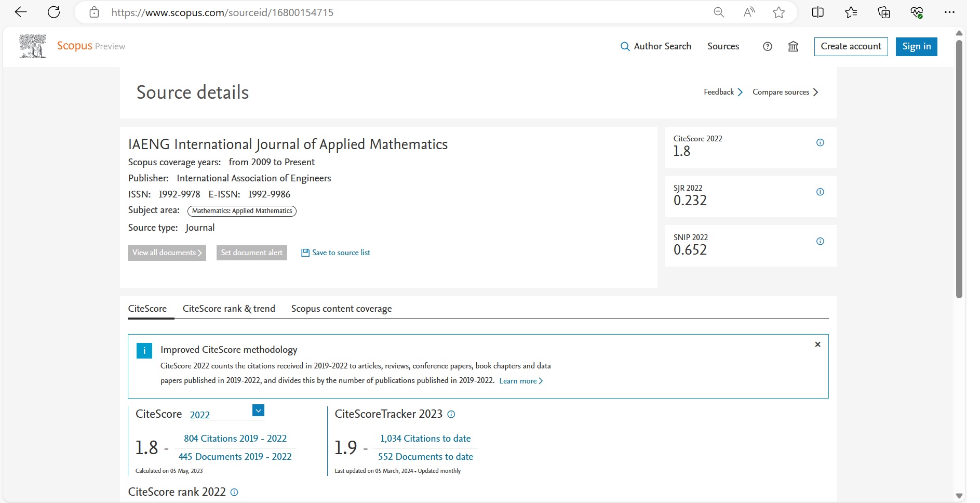View site information via the lock icon
Screen dimensions: 980x503
click(x=94, y=12)
